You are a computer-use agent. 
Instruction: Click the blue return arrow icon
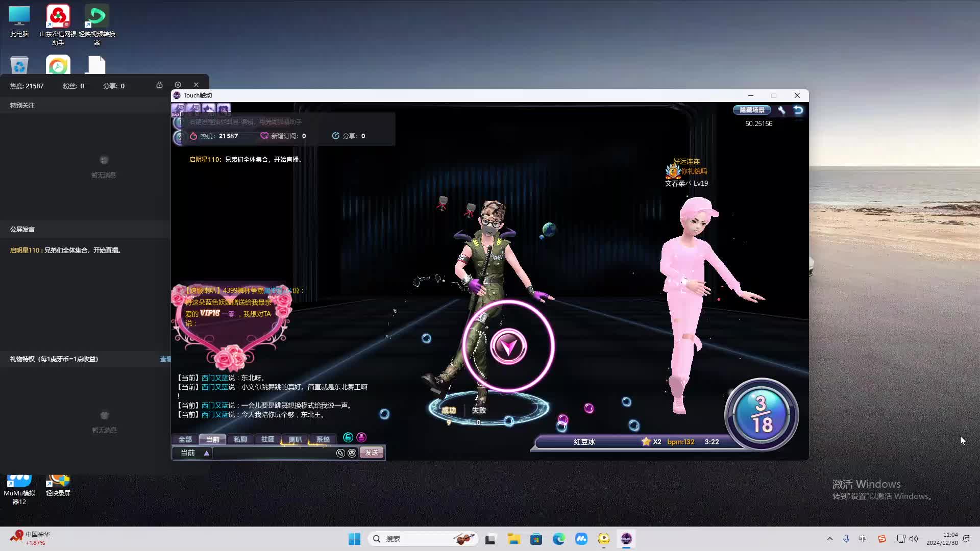pos(798,110)
